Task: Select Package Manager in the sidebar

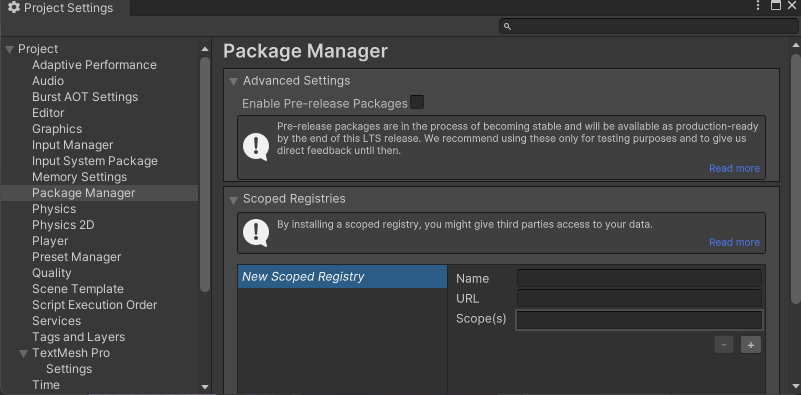Action: (x=100, y=193)
